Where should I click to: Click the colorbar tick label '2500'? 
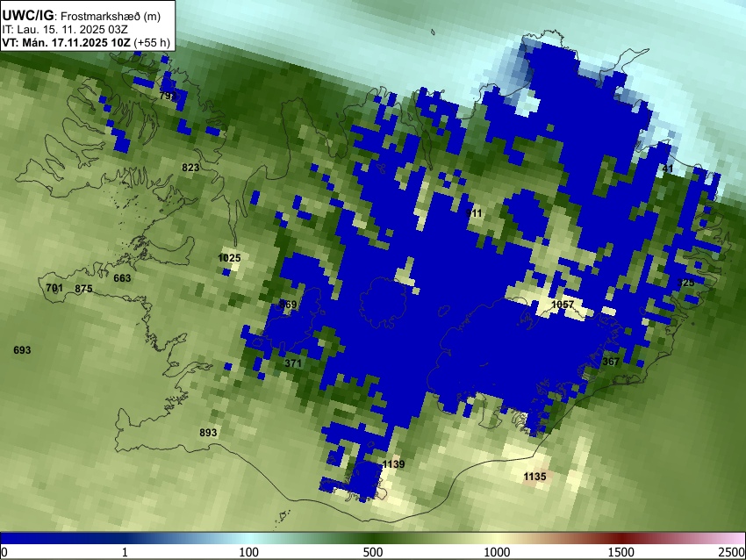pos(732,552)
